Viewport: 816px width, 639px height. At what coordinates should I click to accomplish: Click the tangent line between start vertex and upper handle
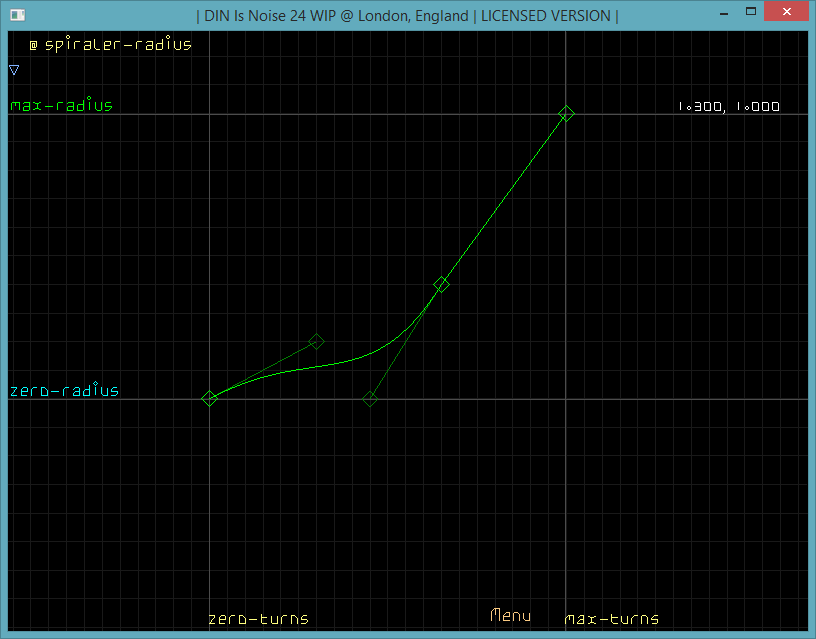click(x=263, y=370)
